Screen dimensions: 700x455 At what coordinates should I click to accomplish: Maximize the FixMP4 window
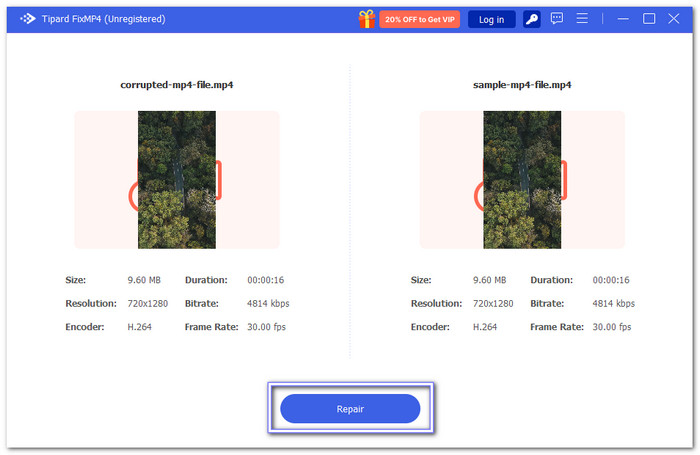pos(649,19)
